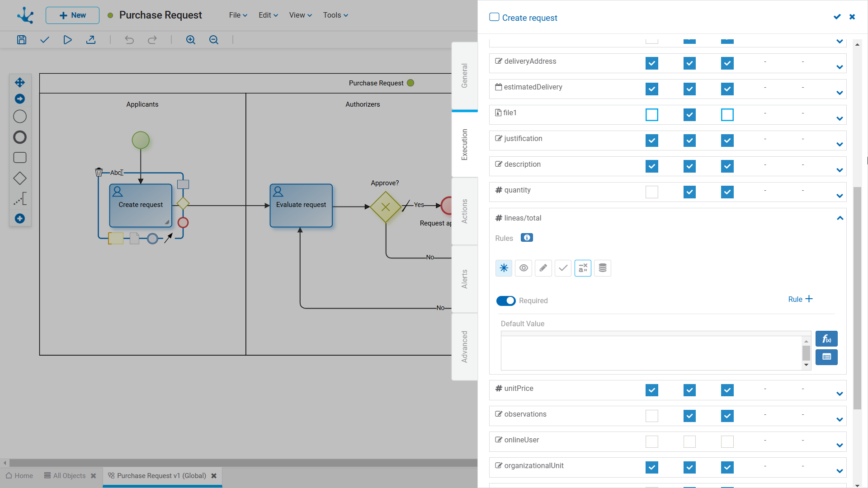
Task: Click the Run process play icon
Action: click(67, 40)
